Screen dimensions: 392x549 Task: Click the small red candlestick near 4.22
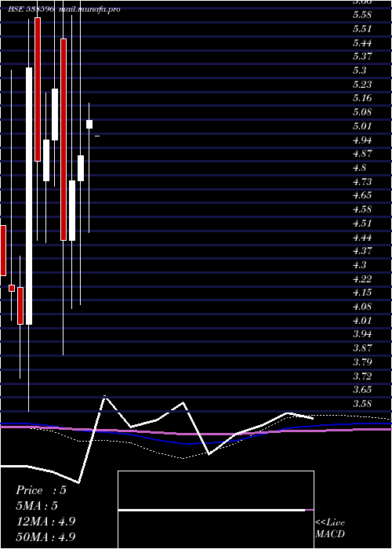12,288
